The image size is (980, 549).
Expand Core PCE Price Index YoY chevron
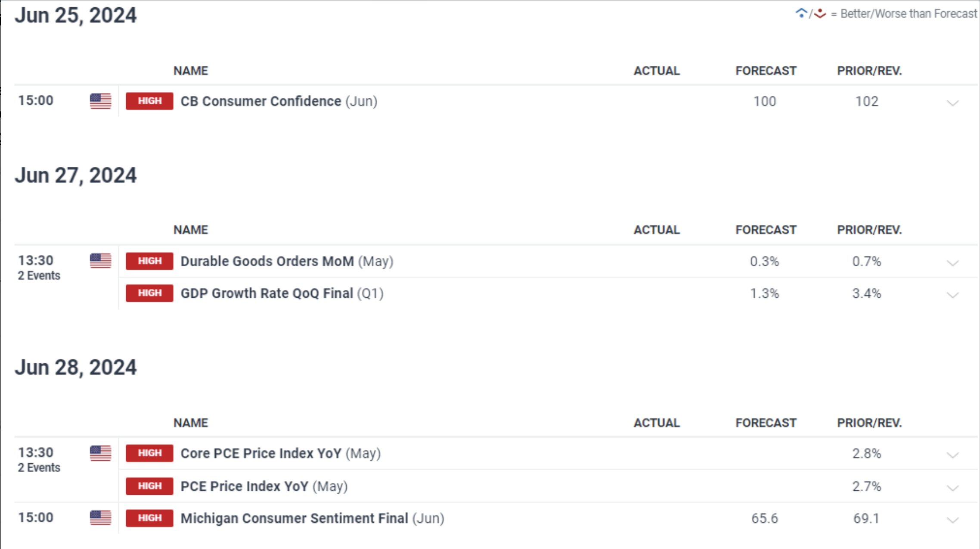click(x=952, y=455)
